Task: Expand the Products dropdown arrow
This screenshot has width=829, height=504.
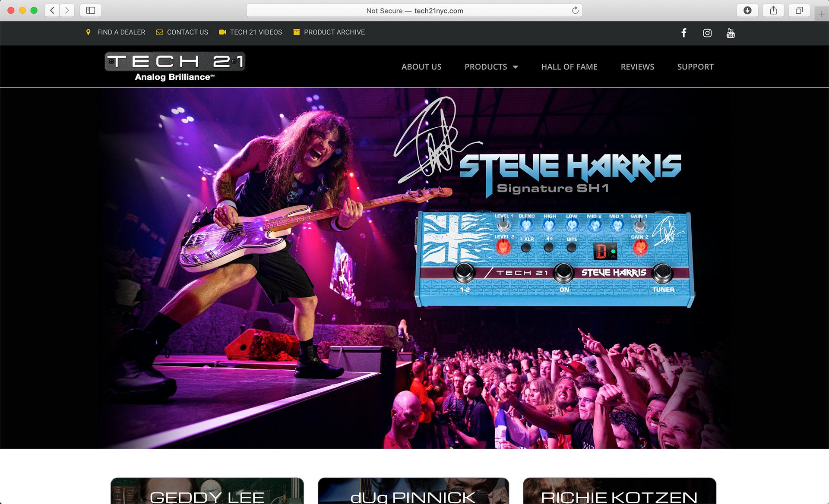Action: pyautogui.click(x=515, y=67)
